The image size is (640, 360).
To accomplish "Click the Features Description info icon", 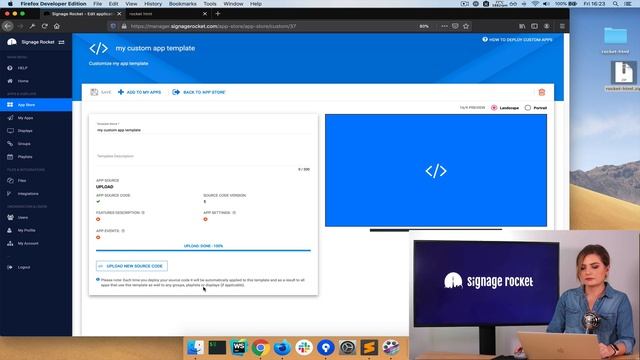I will pyautogui.click(x=143, y=213).
